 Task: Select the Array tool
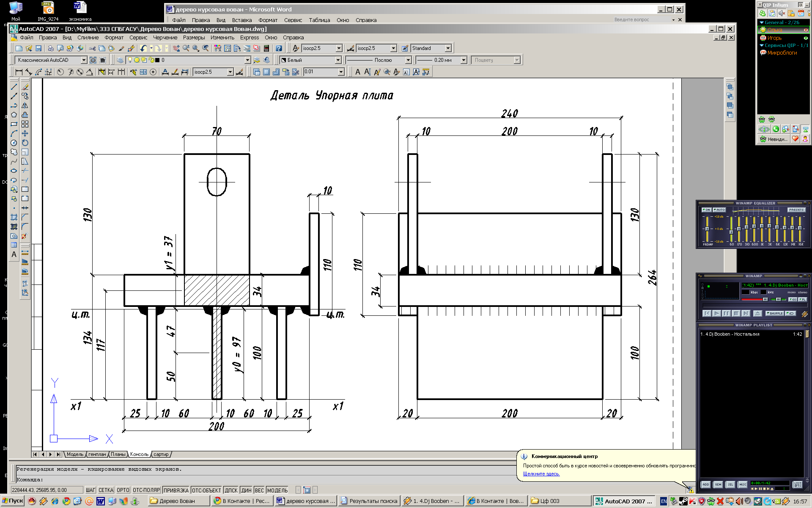(25, 124)
